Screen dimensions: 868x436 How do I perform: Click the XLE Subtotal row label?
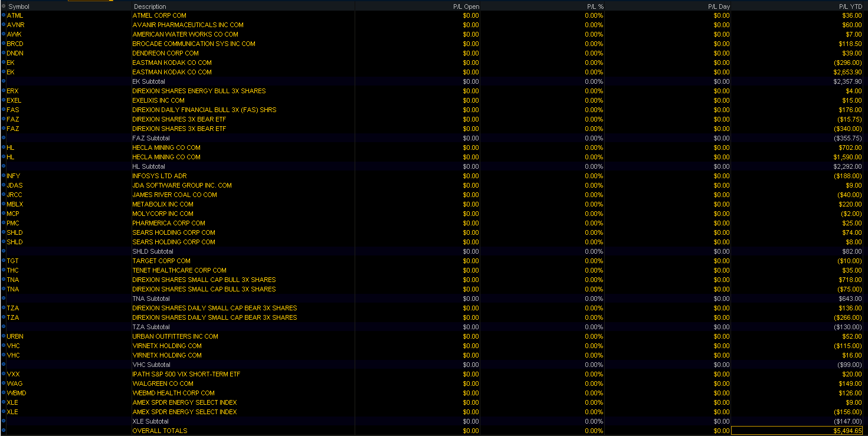pos(150,421)
